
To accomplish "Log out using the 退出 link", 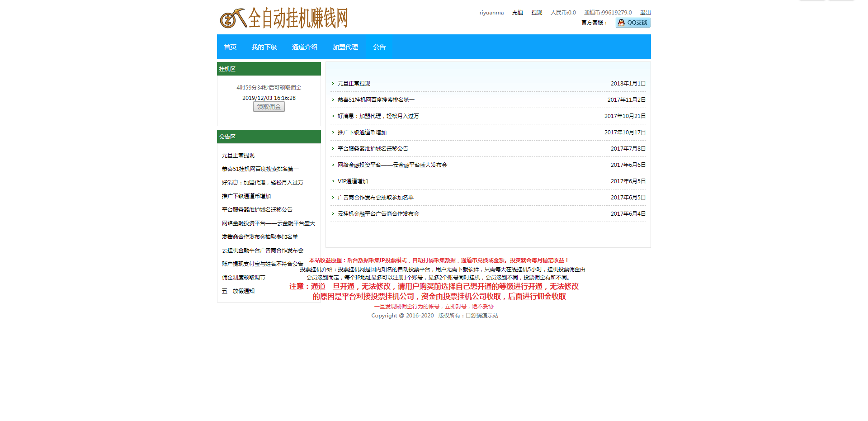I will point(645,13).
